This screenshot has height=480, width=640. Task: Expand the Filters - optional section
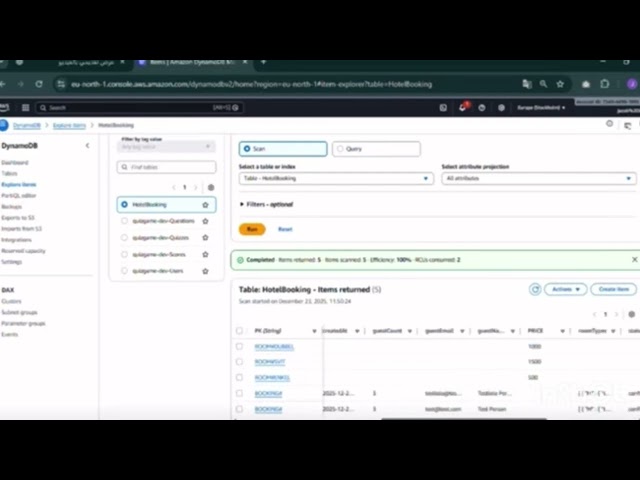click(x=242, y=204)
